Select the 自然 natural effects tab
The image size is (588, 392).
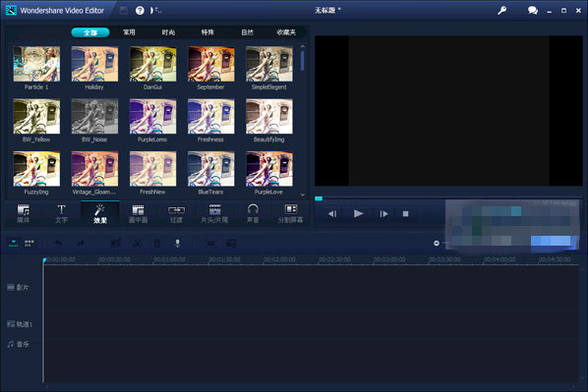(247, 32)
